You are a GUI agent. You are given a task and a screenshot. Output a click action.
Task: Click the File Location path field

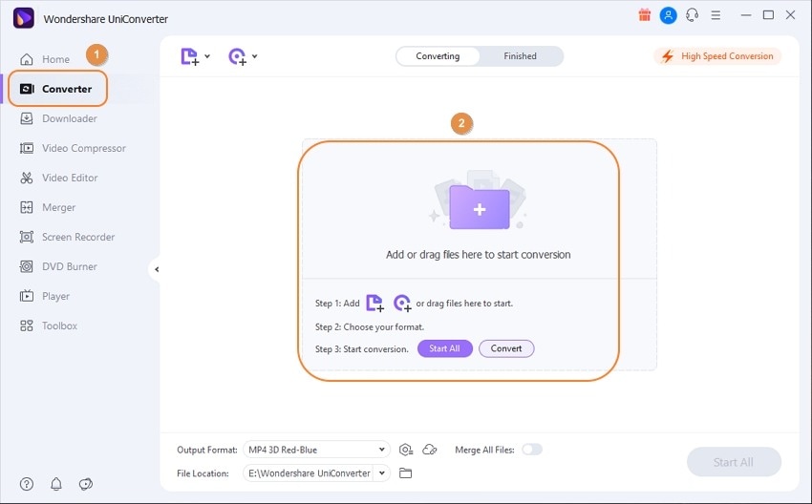309,472
